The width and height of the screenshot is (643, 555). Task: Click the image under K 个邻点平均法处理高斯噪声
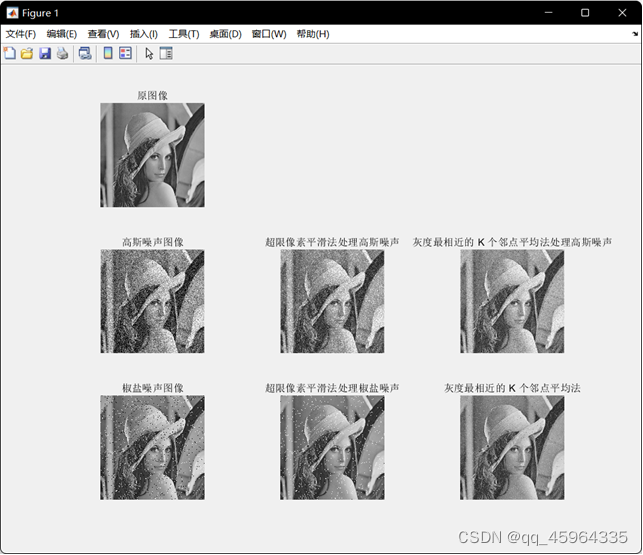[x=512, y=301]
